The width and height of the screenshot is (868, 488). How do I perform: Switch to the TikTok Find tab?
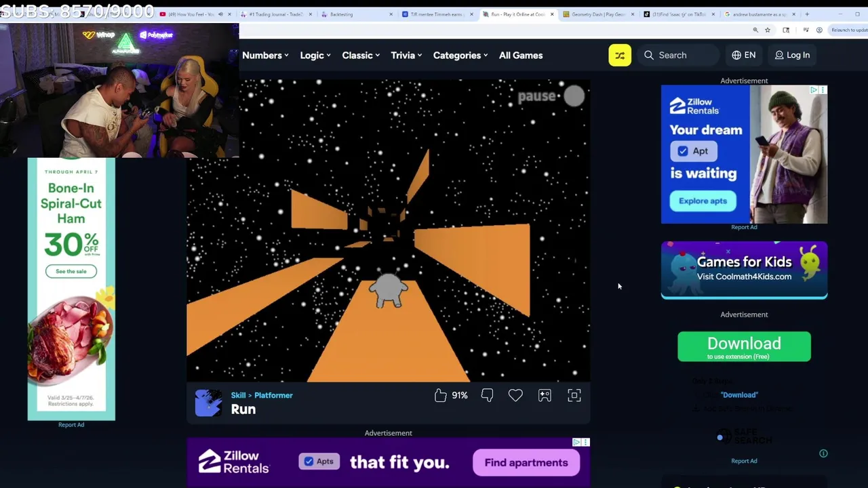pyautogui.click(x=678, y=14)
